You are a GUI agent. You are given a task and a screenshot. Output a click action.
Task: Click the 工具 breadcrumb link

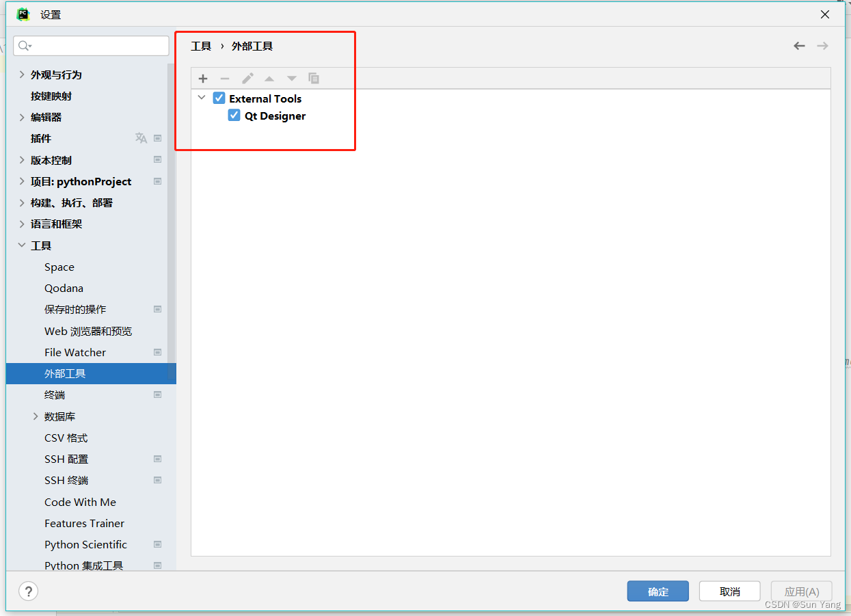(201, 46)
